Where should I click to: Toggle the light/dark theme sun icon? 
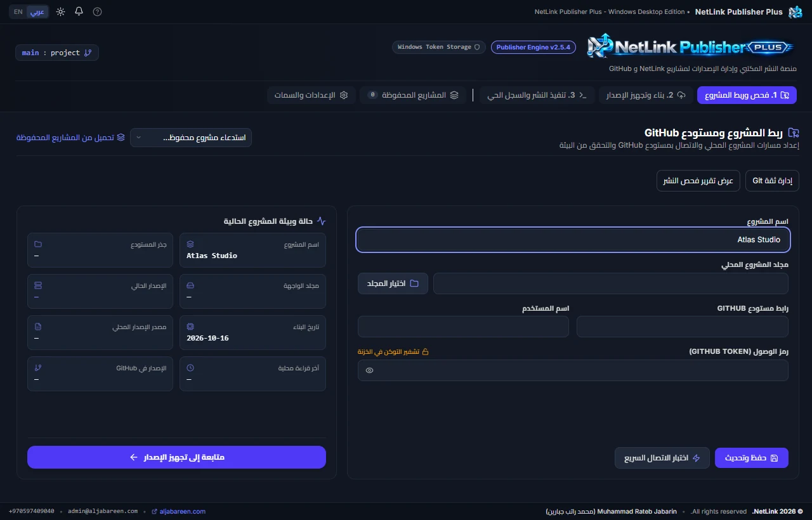pyautogui.click(x=60, y=11)
